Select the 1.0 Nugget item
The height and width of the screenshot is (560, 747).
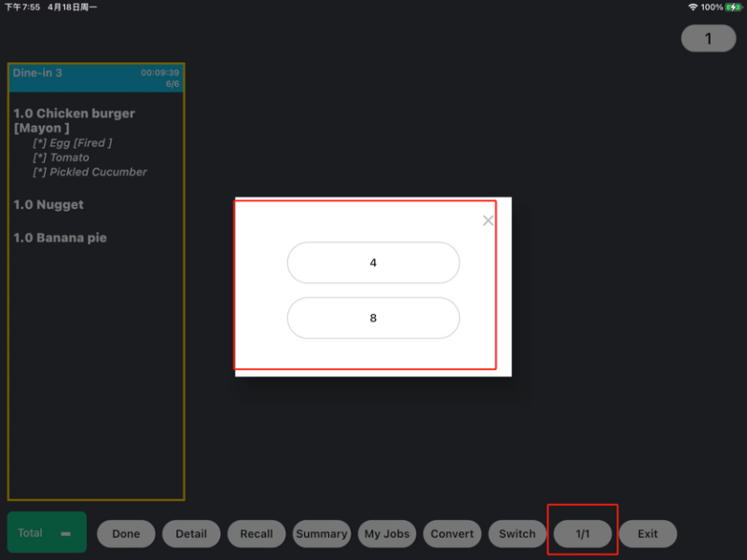48,204
